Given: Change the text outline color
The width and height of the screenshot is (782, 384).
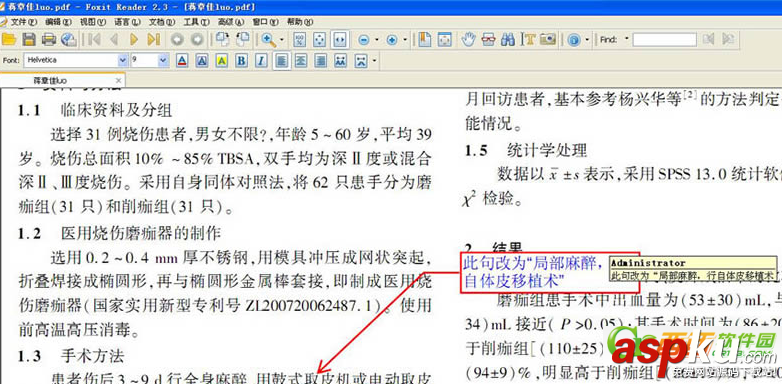Looking at the screenshot, I should point(202,61).
